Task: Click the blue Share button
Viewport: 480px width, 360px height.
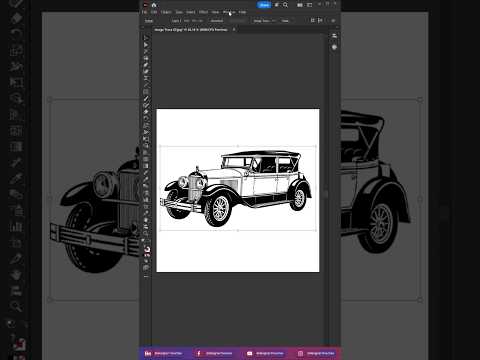Action: 264,5
